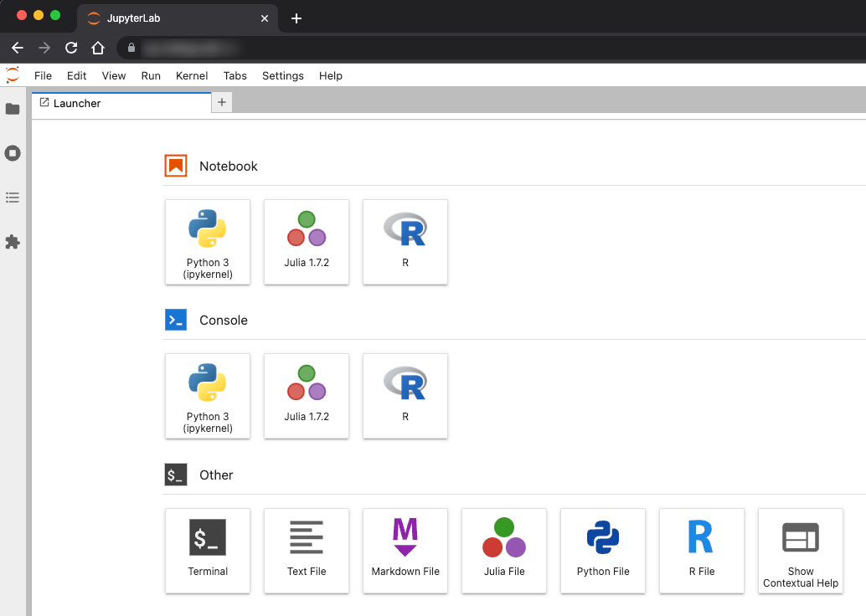The height and width of the screenshot is (616, 866).
Task: Create a new Markdown File
Action: coord(405,551)
